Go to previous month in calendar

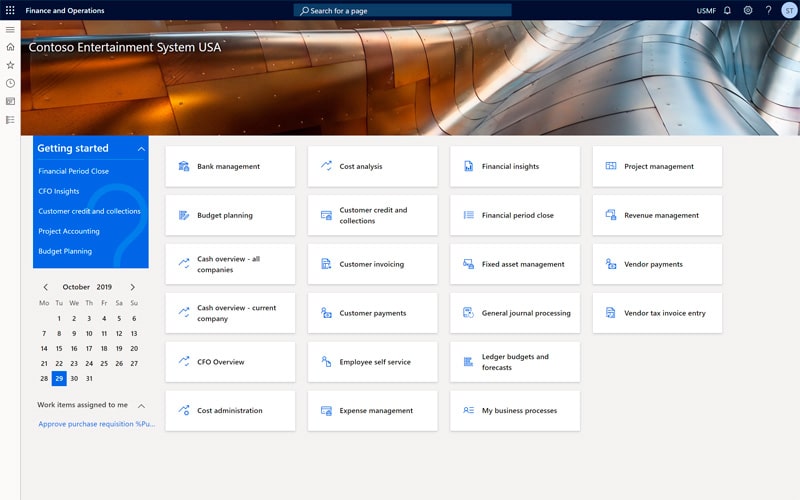(x=45, y=287)
